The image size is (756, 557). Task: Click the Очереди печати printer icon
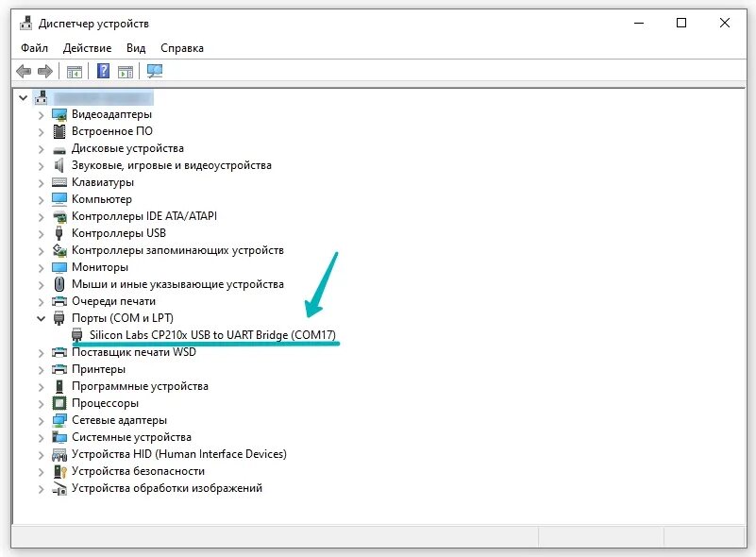point(59,301)
